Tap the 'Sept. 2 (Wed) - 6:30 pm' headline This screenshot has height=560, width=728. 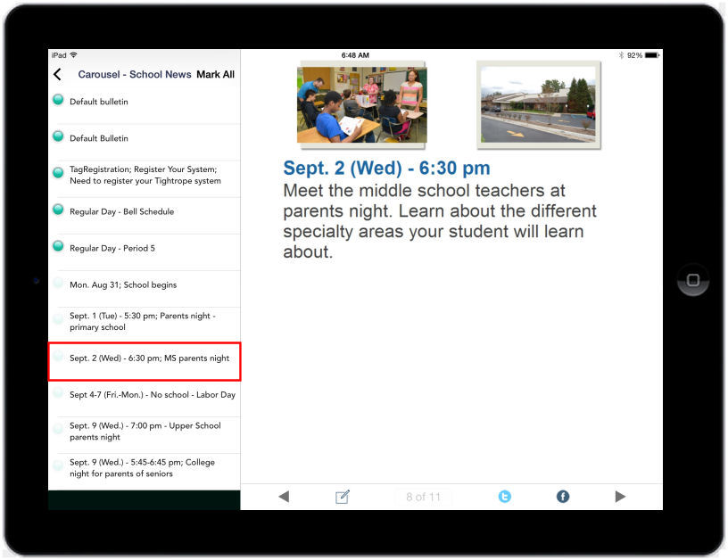(386, 168)
